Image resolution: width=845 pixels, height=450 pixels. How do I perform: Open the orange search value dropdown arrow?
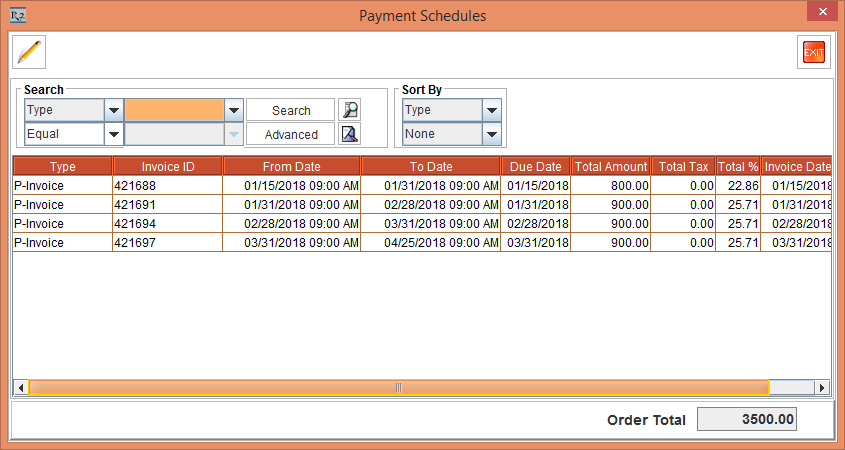coord(234,110)
